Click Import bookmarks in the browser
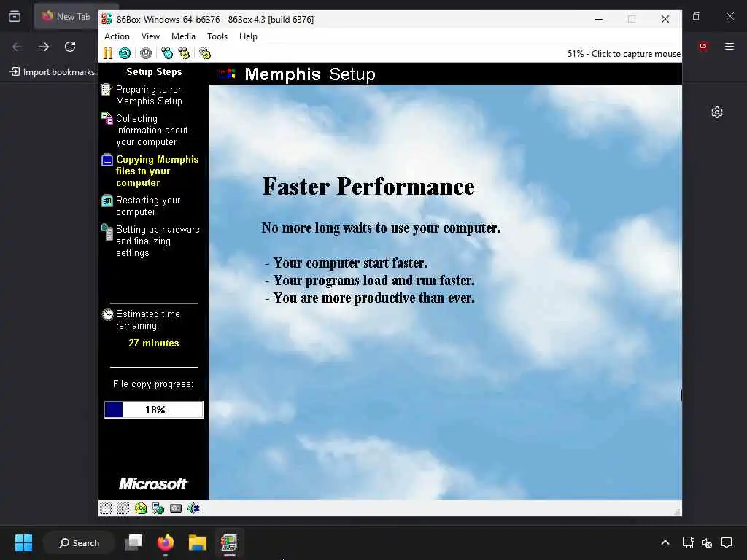The width and height of the screenshot is (747, 560). click(x=54, y=72)
